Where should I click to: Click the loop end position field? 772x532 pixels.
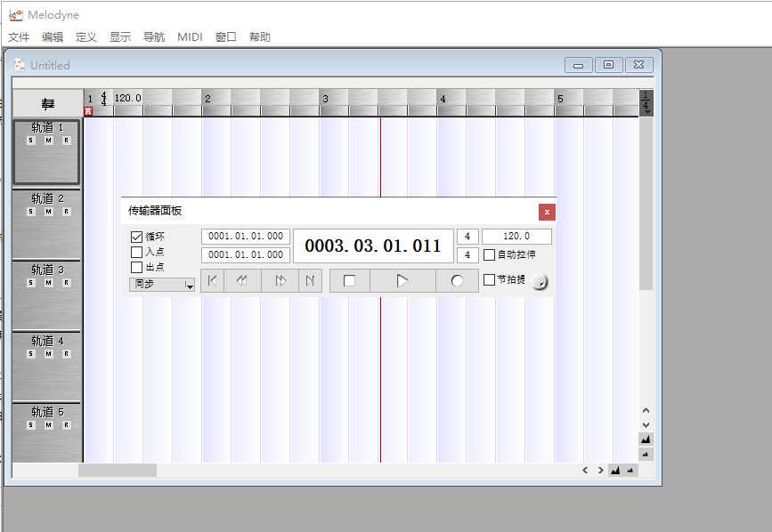point(246,255)
